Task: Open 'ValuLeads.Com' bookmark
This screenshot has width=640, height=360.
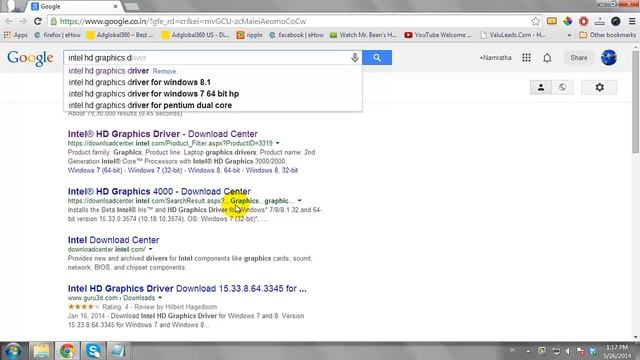Action: (x=513, y=35)
